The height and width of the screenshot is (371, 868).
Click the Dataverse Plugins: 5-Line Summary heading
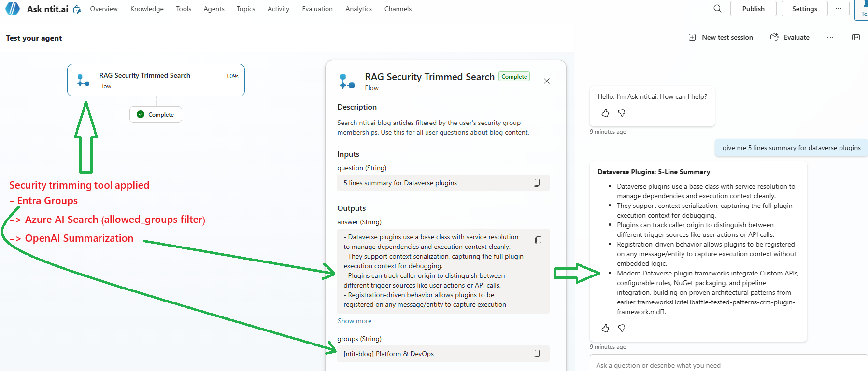coord(654,172)
